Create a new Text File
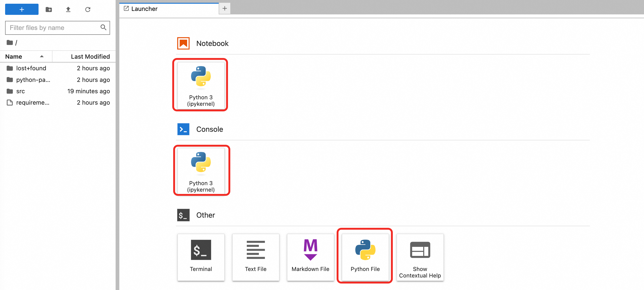The image size is (644, 290). pyautogui.click(x=255, y=257)
